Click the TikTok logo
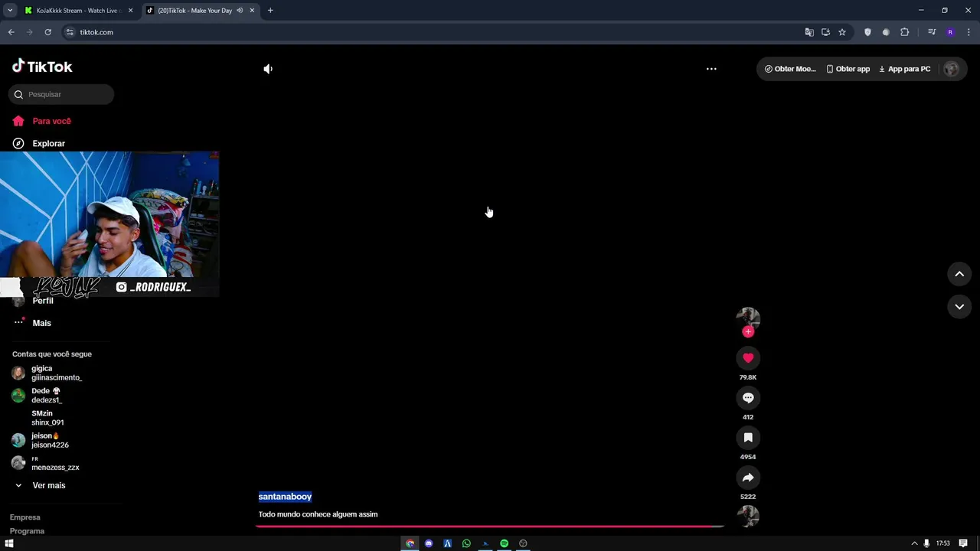Image resolution: width=980 pixels, height=551 pixels. (x=42, y=67)
